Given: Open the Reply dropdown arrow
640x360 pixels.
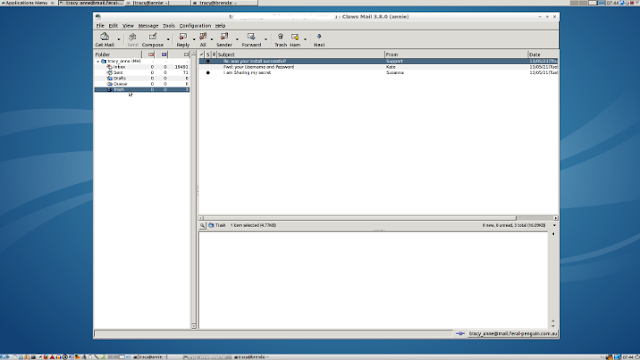Looking at the screenshot, I should pos(193,39).
